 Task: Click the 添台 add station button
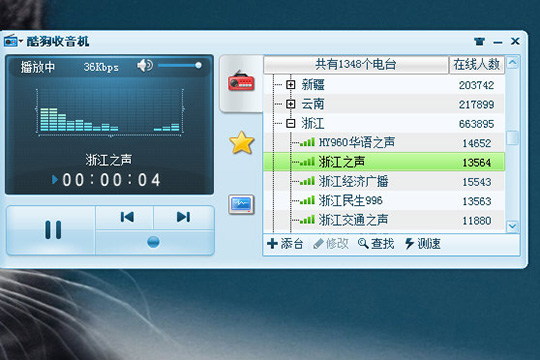click(285, 244)
